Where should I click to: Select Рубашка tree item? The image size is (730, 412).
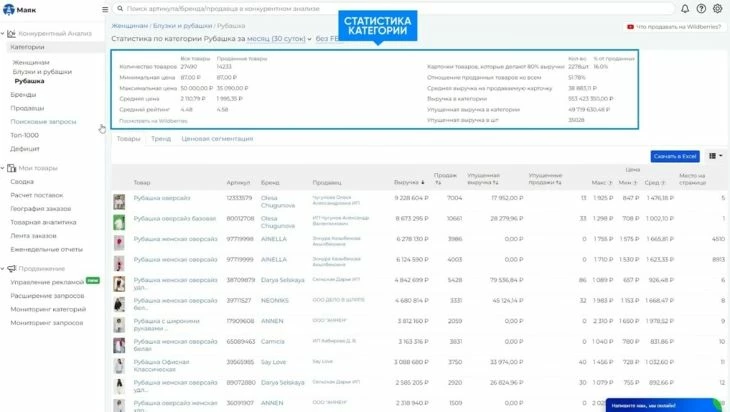[29, 81]
